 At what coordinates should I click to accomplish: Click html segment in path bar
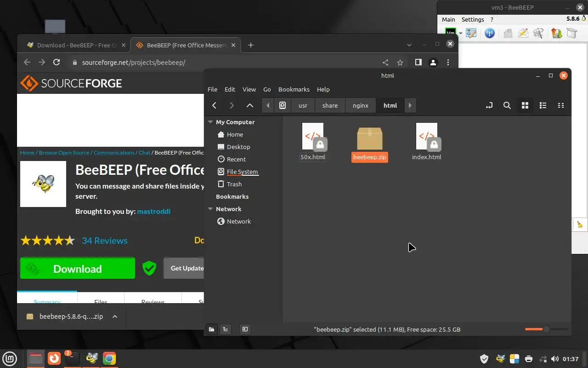point(390,105)
